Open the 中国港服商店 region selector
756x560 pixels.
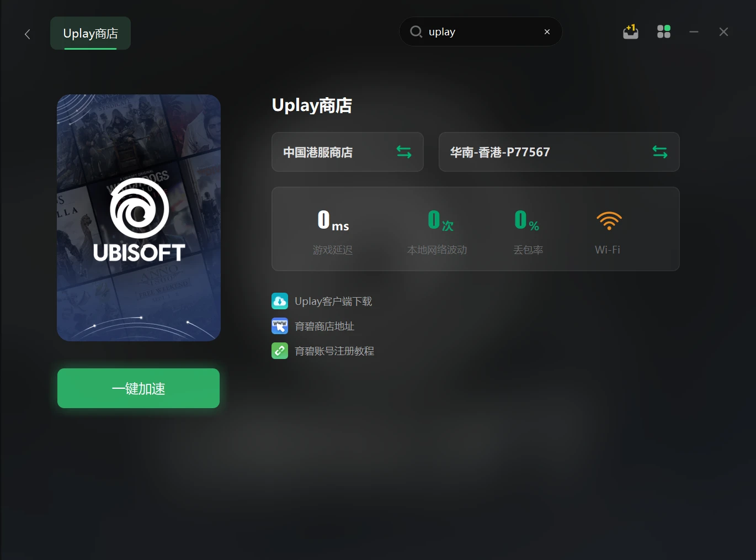click(x=348, y=152)
